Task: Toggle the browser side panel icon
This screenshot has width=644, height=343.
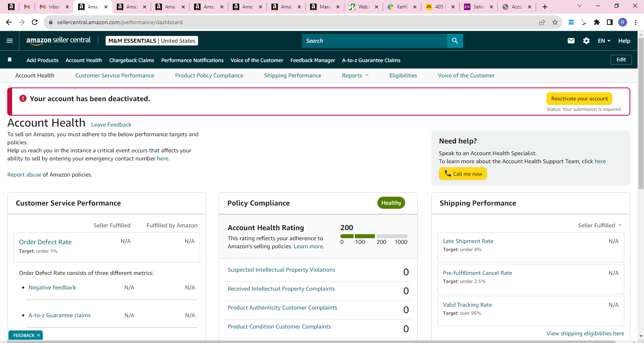Action: coord(610,22)
